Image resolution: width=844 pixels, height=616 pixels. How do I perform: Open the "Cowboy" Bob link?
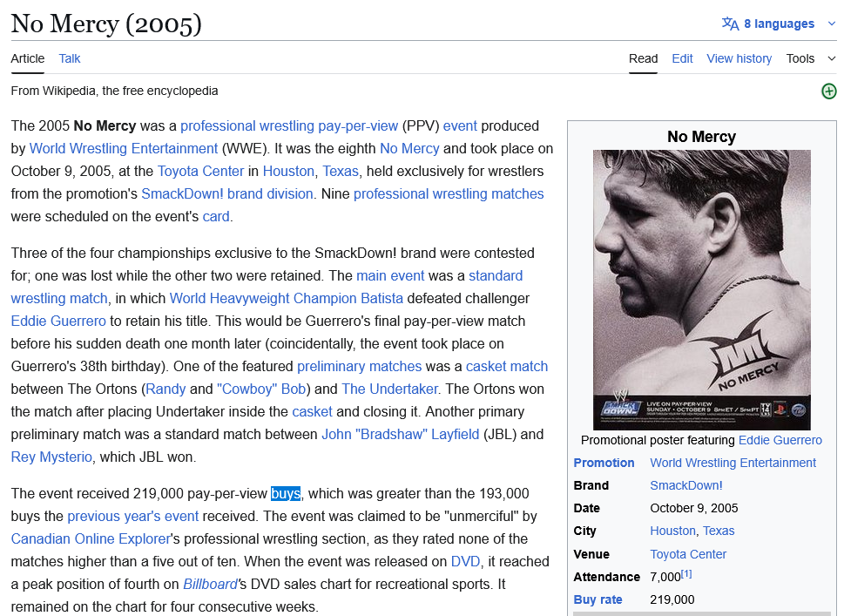(261, 389)
